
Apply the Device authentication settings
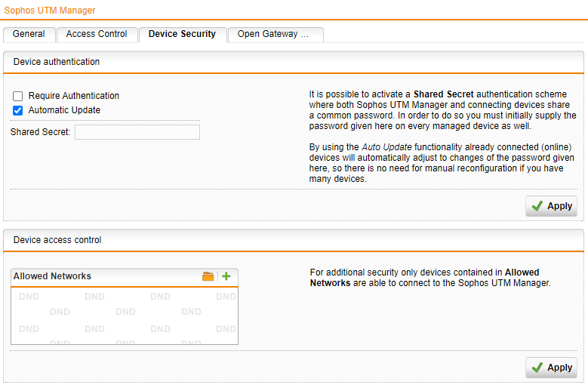click(551, 206)
